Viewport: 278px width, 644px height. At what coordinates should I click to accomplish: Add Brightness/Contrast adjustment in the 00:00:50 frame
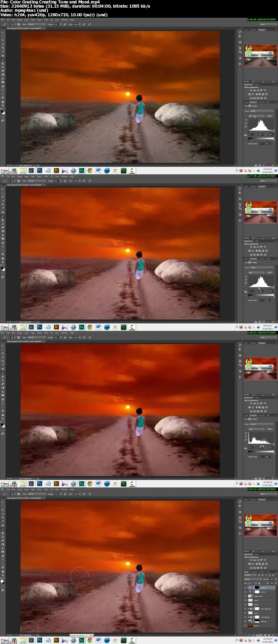(251, 90)
